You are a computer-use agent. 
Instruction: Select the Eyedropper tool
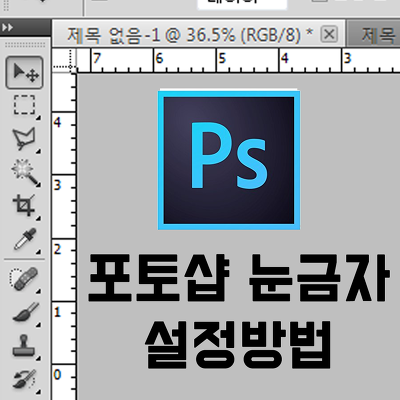click(x=24, y=239)
